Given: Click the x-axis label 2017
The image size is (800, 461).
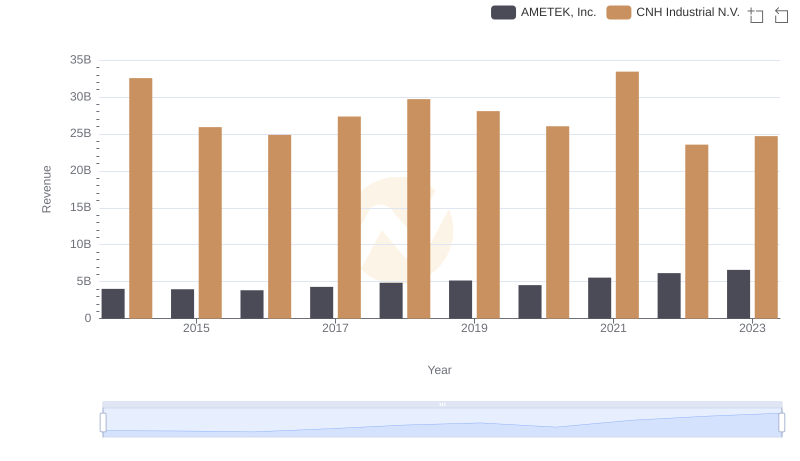Looking at the screenshot, I should [335, 328].
